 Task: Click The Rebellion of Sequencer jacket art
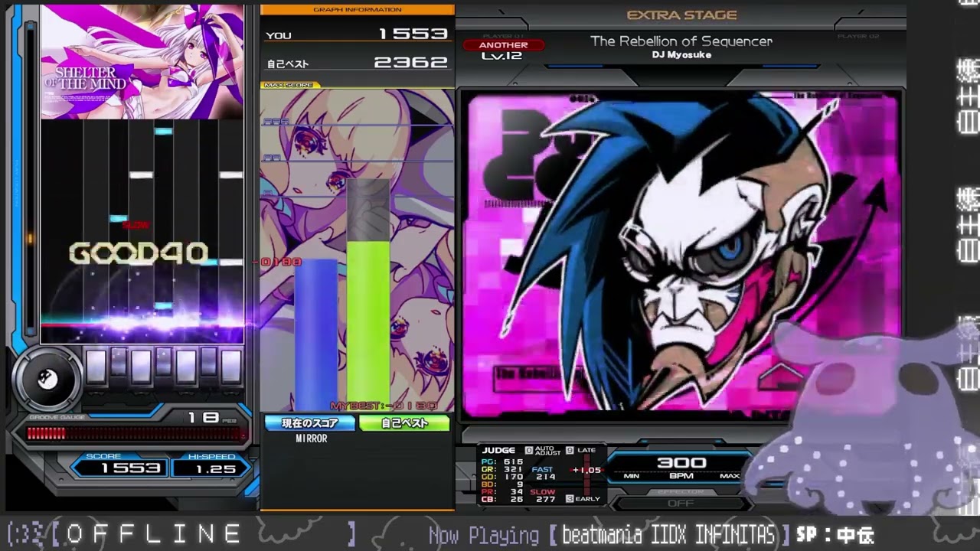681,255
